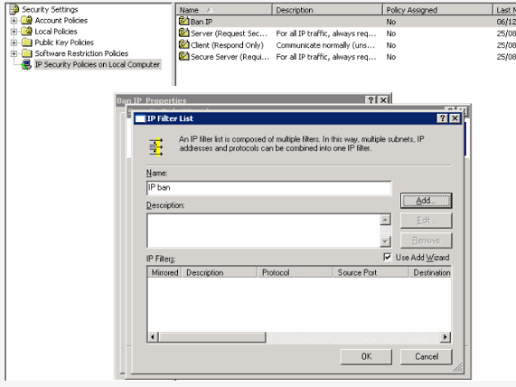Expand the Software Restriction Policies node
This screenshot has width=516, height=387.
14,53
